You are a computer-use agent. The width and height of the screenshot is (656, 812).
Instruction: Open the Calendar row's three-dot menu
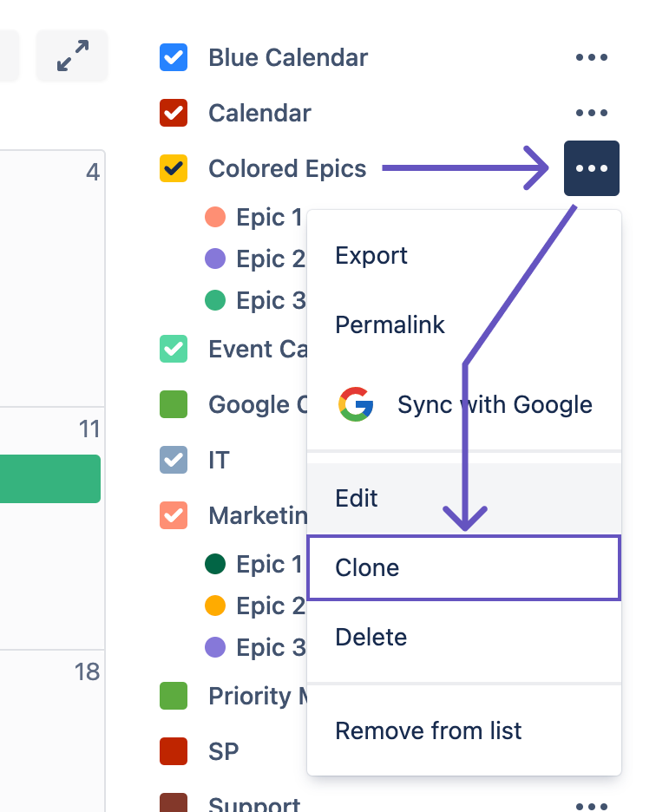tap(591, 113)
